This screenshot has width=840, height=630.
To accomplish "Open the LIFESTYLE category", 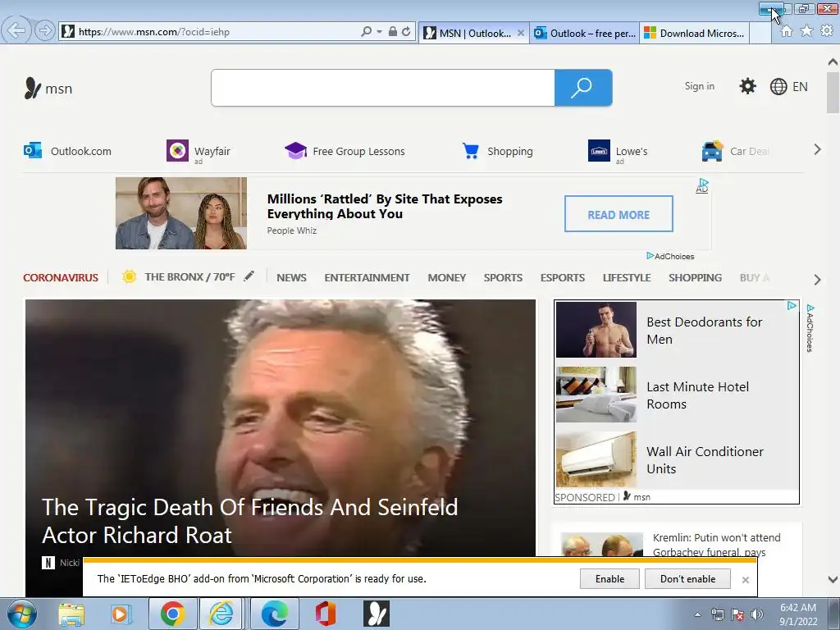I will (627, 277).
